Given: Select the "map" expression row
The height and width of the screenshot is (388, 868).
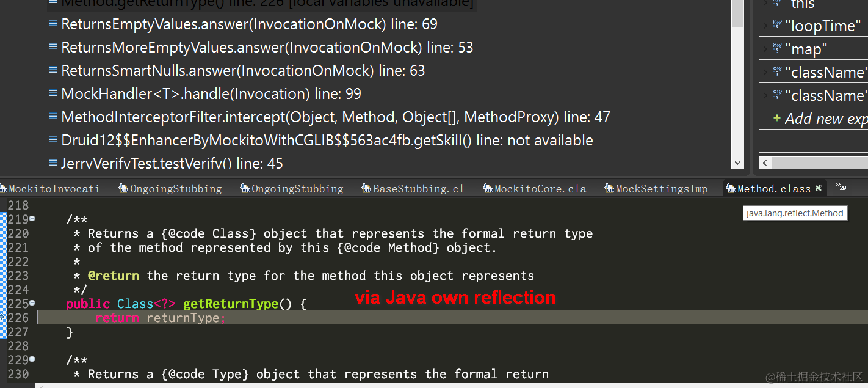Looking at the screenshot, I should tap(813, 49).
